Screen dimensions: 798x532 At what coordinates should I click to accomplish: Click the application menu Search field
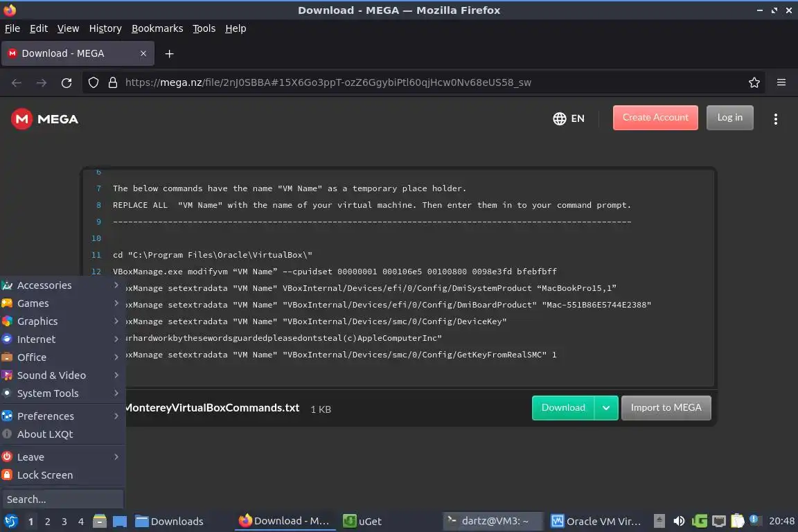coord(62,499)
